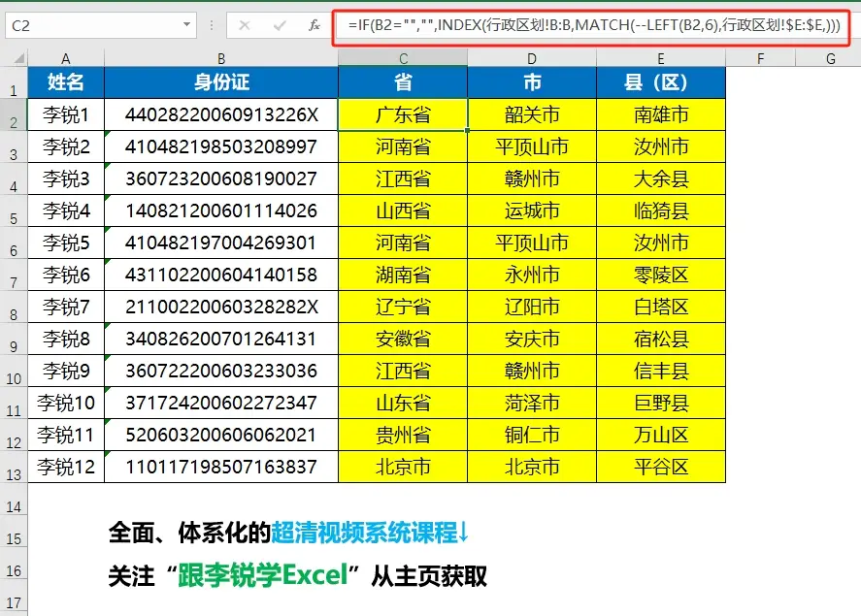Select cell containing 永州市

pyautogui.click(x=532, y=275)
